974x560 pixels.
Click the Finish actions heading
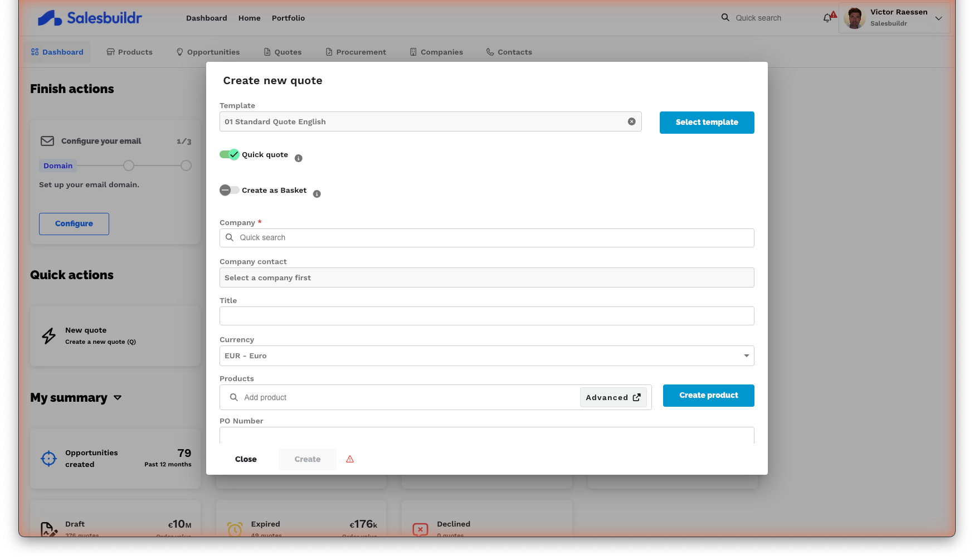(x=72, y=89)
